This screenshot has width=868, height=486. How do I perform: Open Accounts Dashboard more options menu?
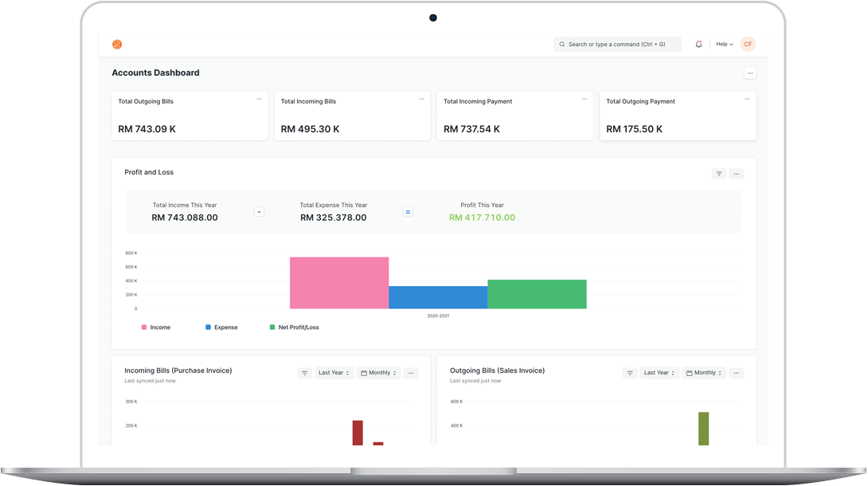(x=749, y=73)
